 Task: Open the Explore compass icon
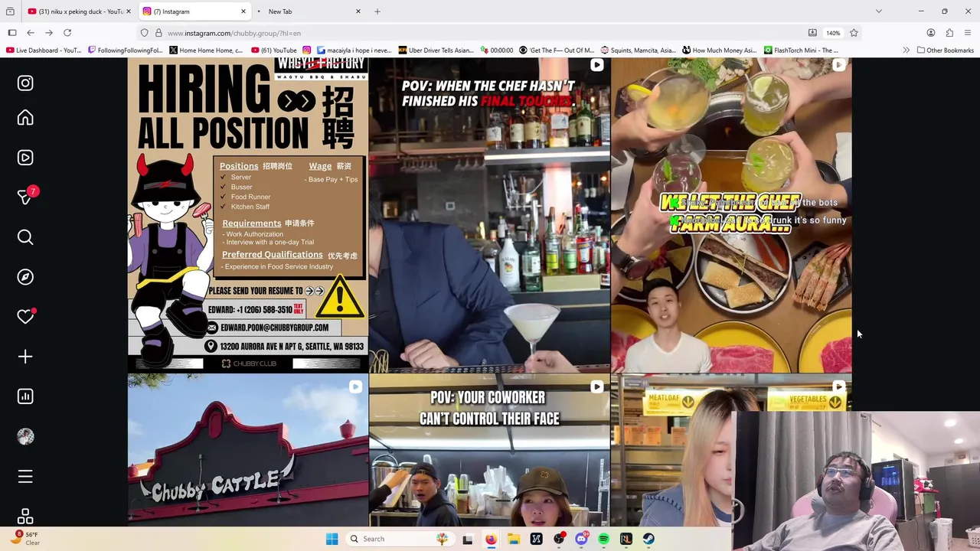tap(25, 277)
